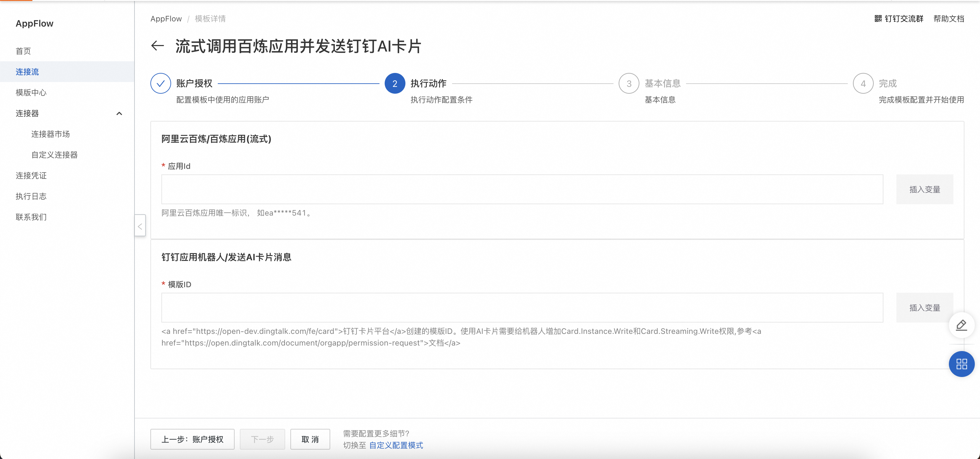
Task: Open 模版中心 in sidebar
Action: 31,92
